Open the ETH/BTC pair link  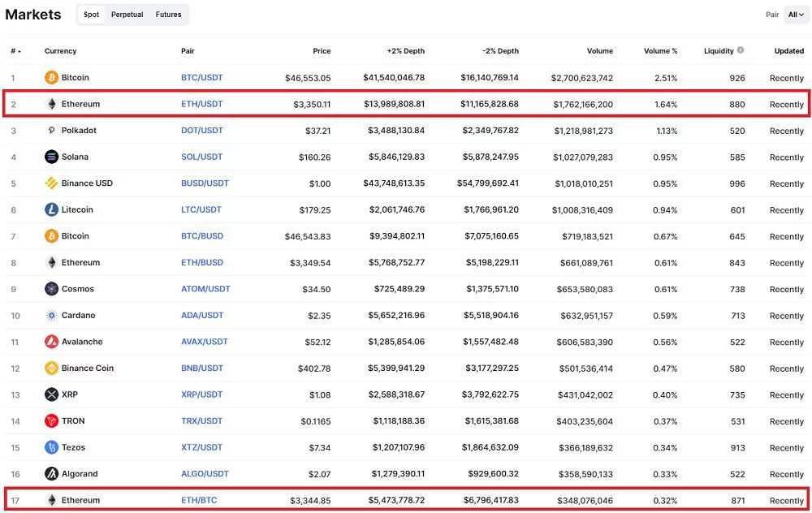[x=199, y=501]
